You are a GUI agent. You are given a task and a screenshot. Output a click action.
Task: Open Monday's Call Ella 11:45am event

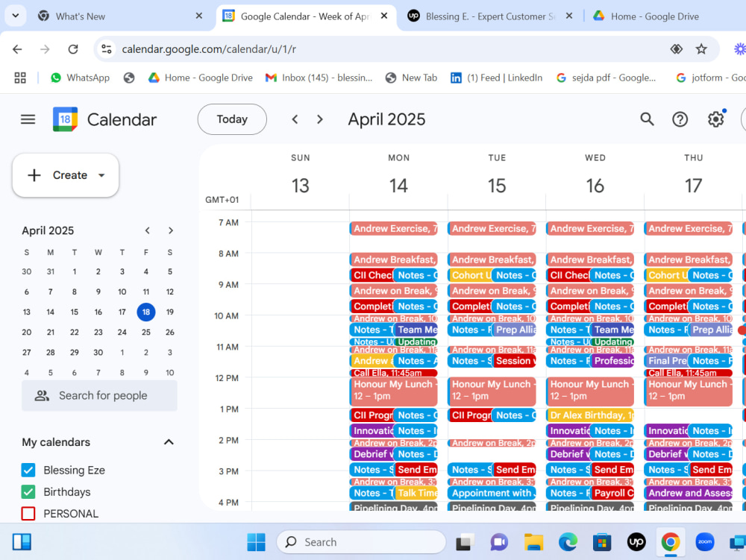click(x=393, y=373)
